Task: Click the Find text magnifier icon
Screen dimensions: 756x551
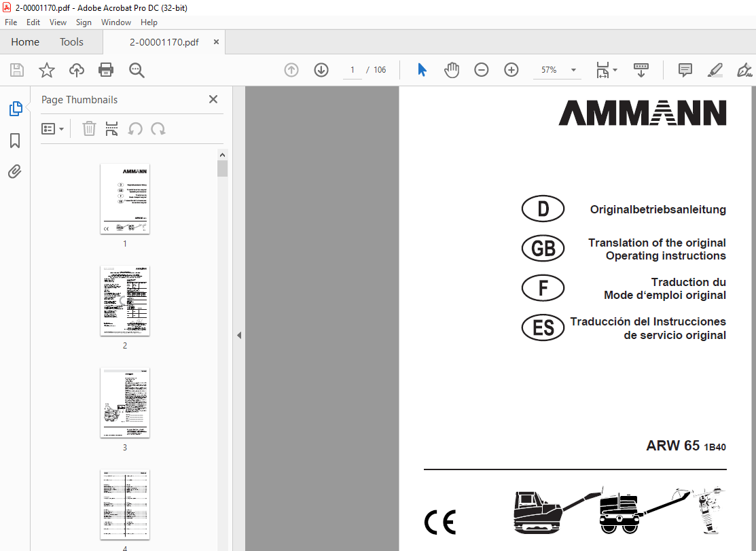Action: tap(137, 71)
